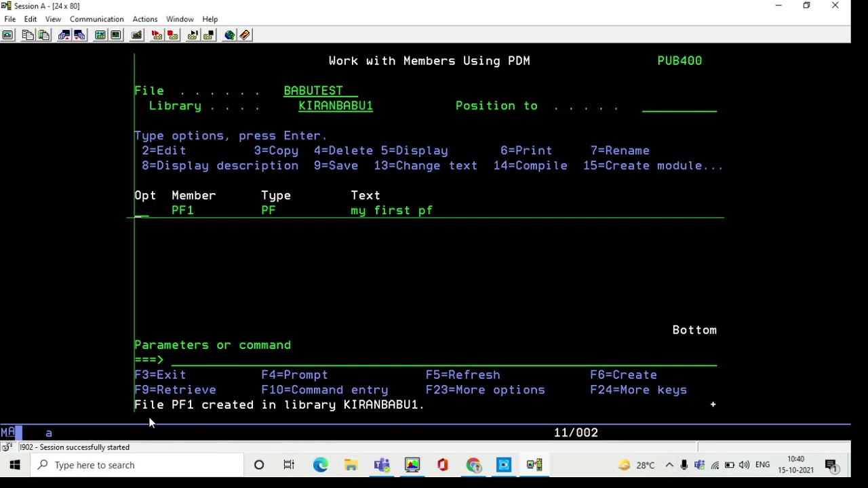Click F24=More keys function key
This screenshot has height=488, width=868.
point(638,390)
